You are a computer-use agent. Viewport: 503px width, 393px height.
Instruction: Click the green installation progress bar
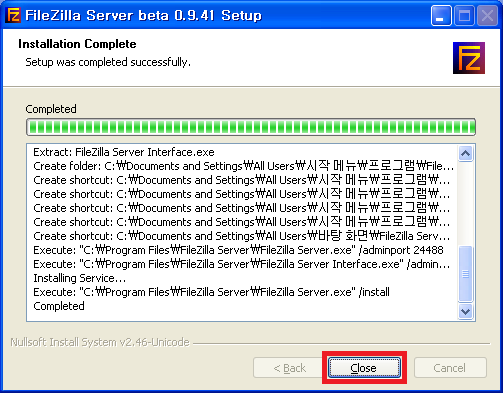[x=251, y=127]
